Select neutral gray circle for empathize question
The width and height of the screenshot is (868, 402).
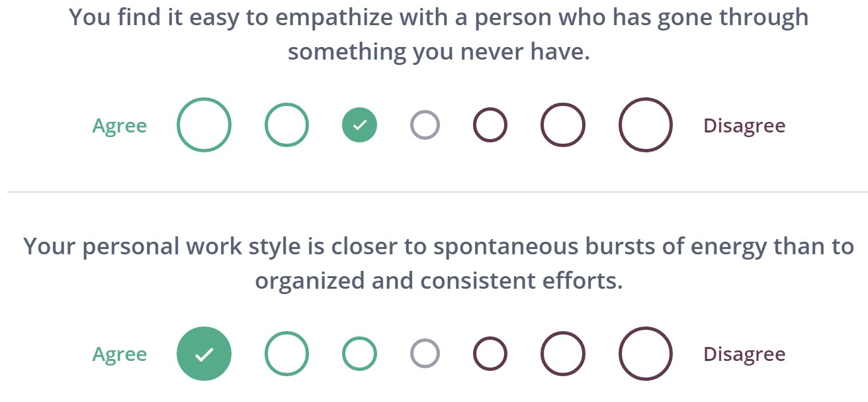point(425,125)
